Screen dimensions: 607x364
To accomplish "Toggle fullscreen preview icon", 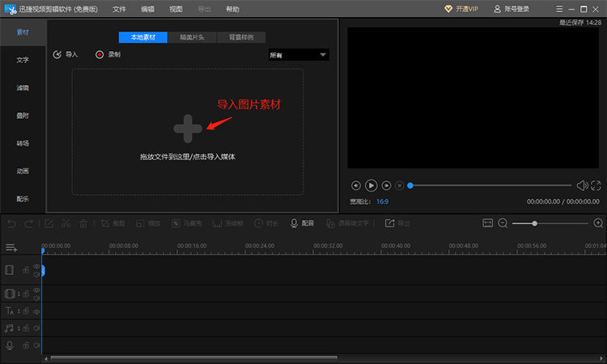I will click(596, 186).
